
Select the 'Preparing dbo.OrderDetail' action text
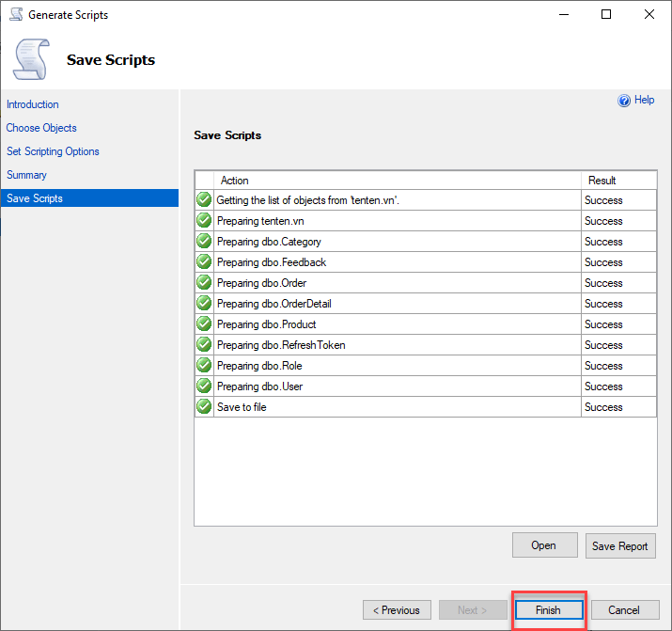(x=273, y=304)
